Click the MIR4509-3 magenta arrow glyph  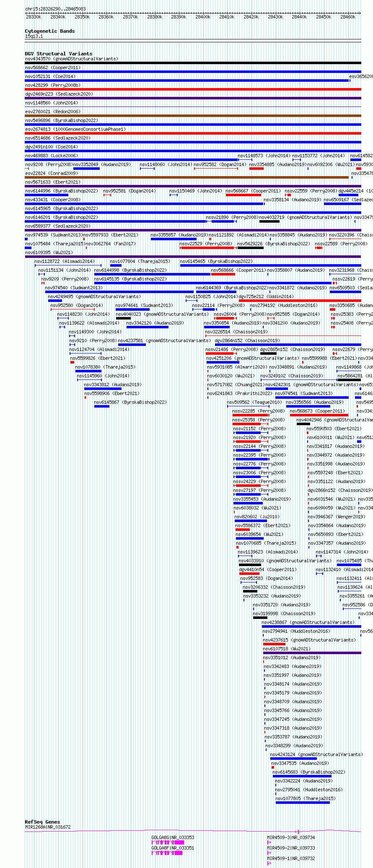(269, 842)
